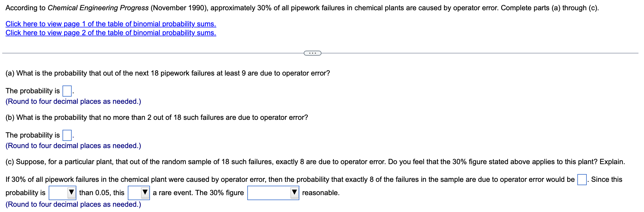Select the down-arrow icon of the first part (c) dropdown

(x=72, y=192)
